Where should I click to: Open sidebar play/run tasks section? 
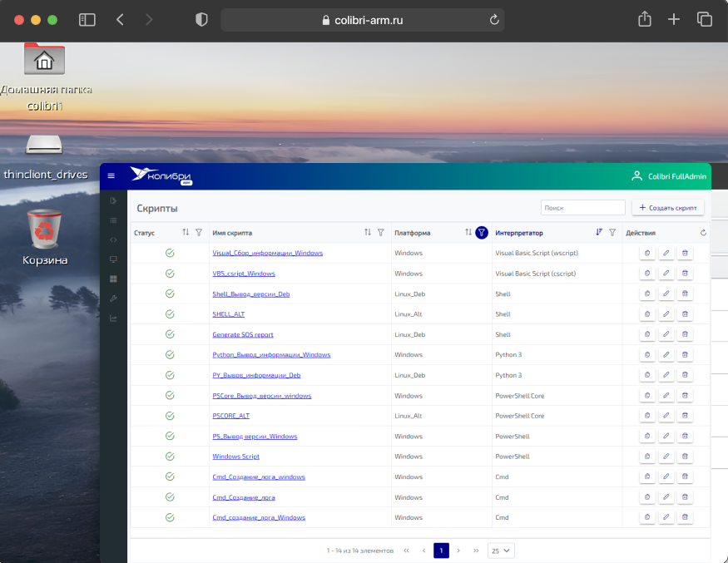(113, 200)
